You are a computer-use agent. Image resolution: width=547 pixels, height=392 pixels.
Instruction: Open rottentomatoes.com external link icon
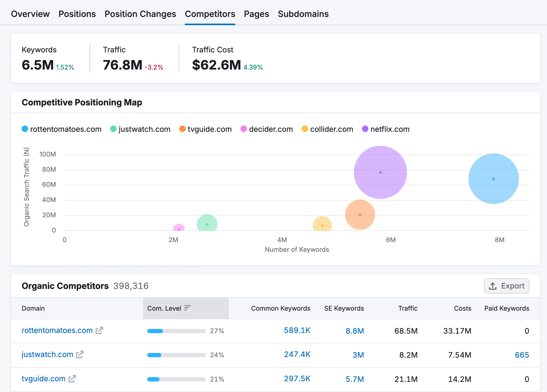[x=99, y=330]
